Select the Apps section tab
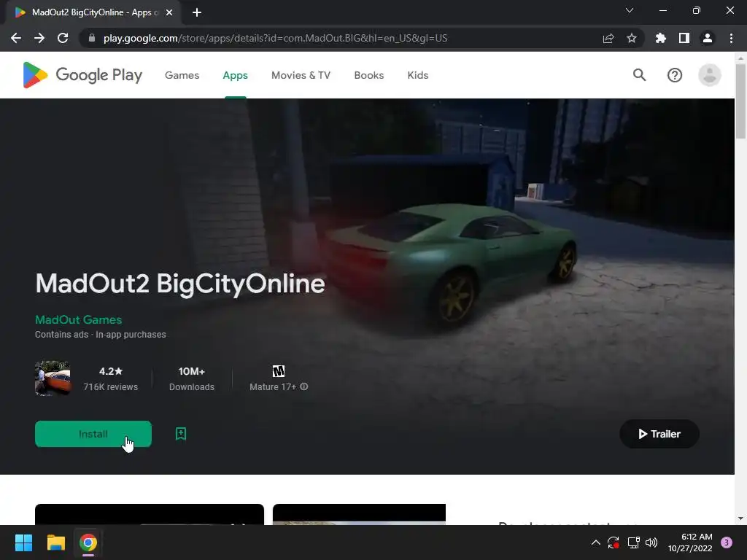 pyautogui.click(x=236, y=75)
